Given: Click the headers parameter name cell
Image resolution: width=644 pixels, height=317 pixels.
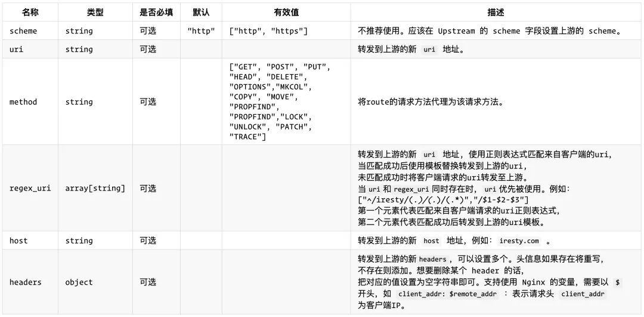Looking at the screenshot, I should click(26, 282).
